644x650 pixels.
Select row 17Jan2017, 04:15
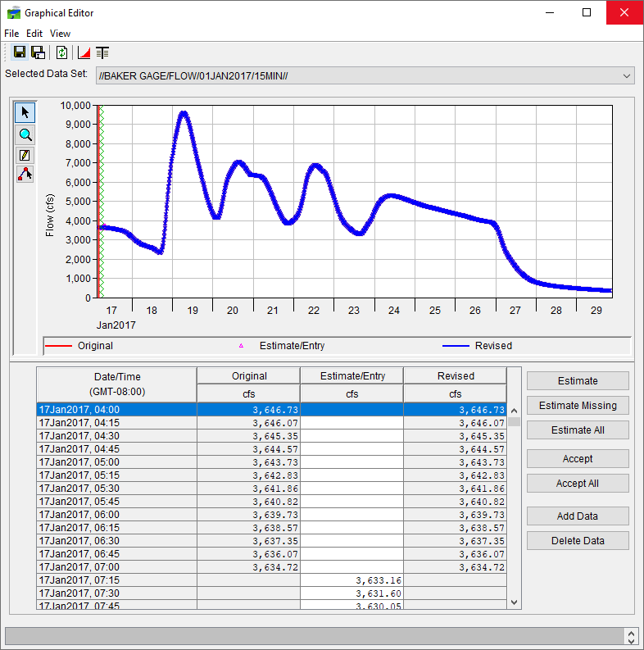click(271, 423)
